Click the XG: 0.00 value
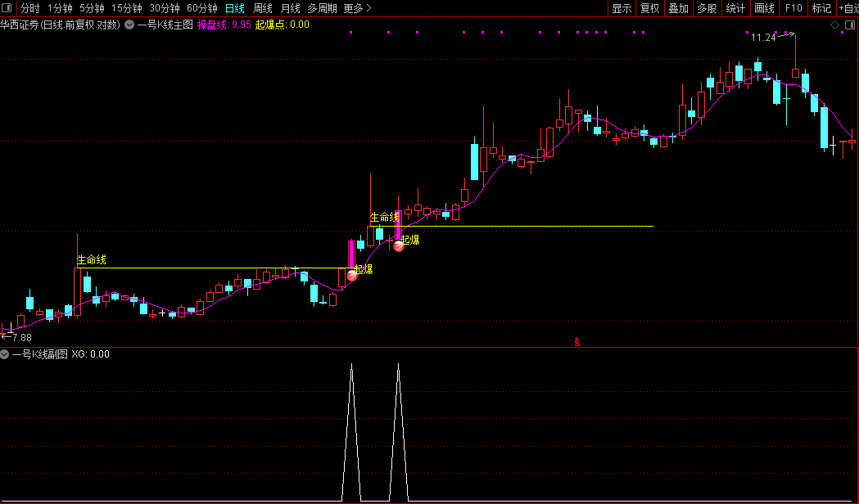The width and height of the screenshot is (859, 504). tap(90, 354)
